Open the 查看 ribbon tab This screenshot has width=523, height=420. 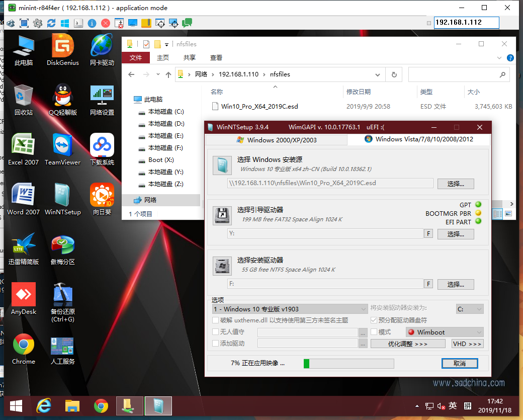(216, 58)
